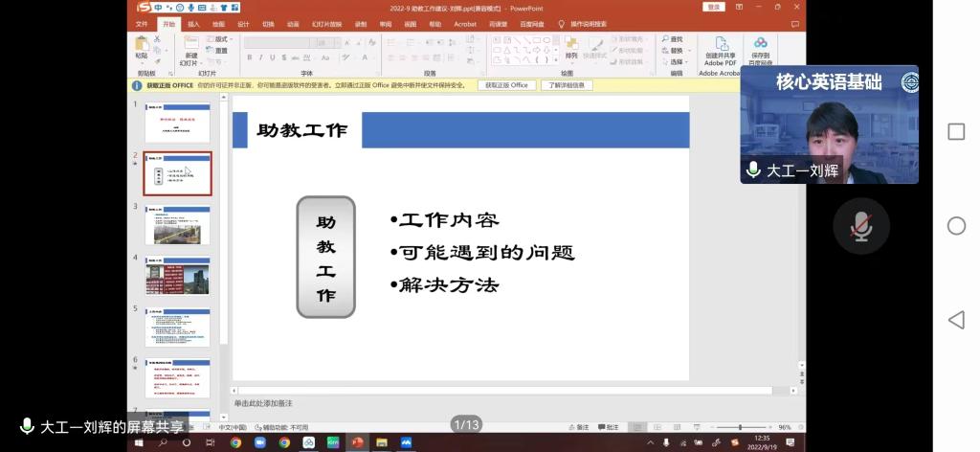Click the Save to Baidu Netdisk icon
The height and width of the screenshot is (452, 980).
click(x=761, y=50)
